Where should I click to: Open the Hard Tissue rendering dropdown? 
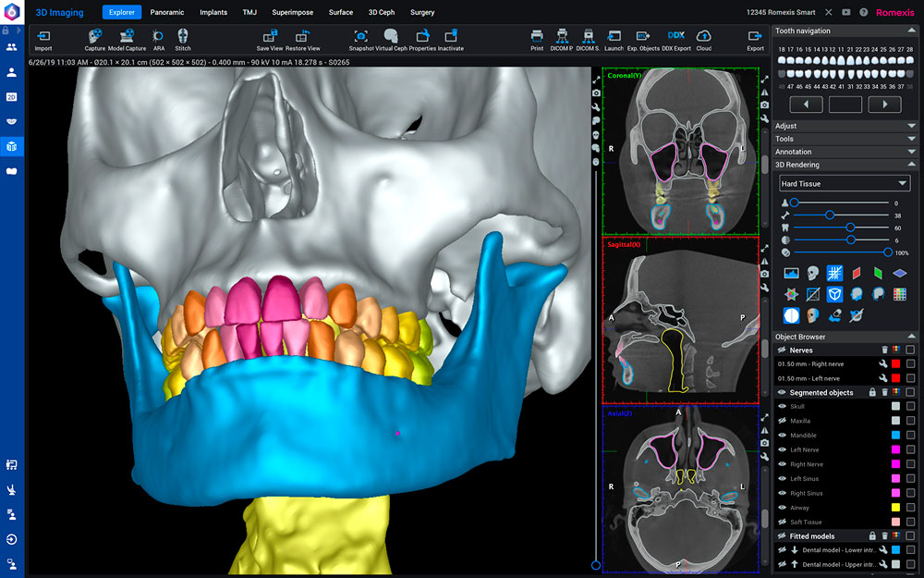click(x=845, y=184)
